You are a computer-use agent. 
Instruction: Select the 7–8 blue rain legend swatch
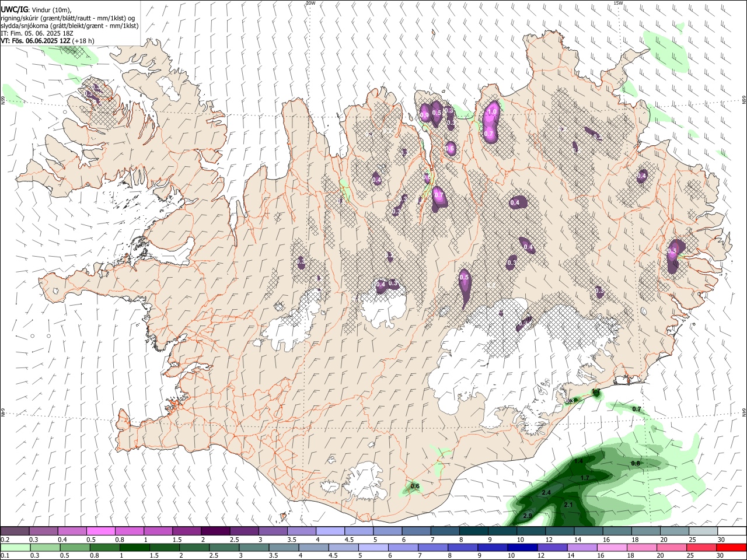tap(432, 548)
